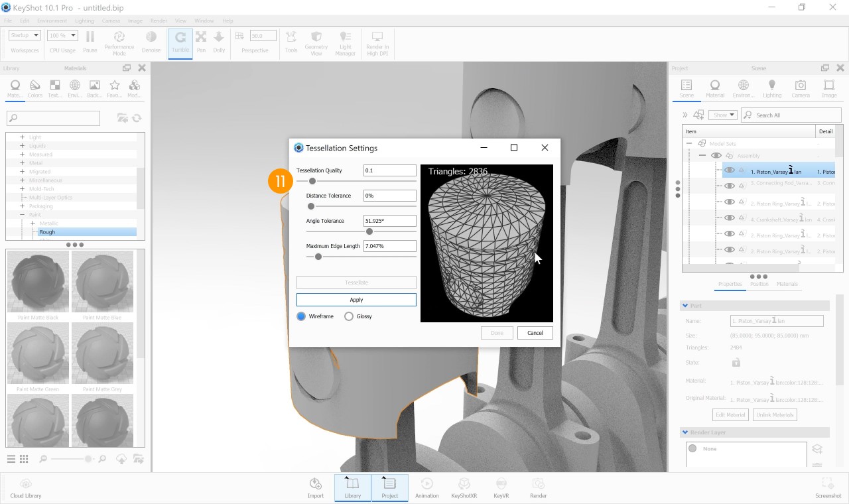The width and height of the screenshot is (849, 504).
Task: Collapse the Paint materials folder
Action: (x=22, y=214)
